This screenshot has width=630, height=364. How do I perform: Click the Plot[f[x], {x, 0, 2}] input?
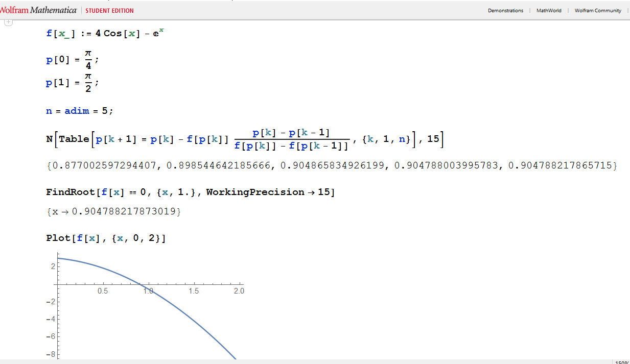[106, 238]
